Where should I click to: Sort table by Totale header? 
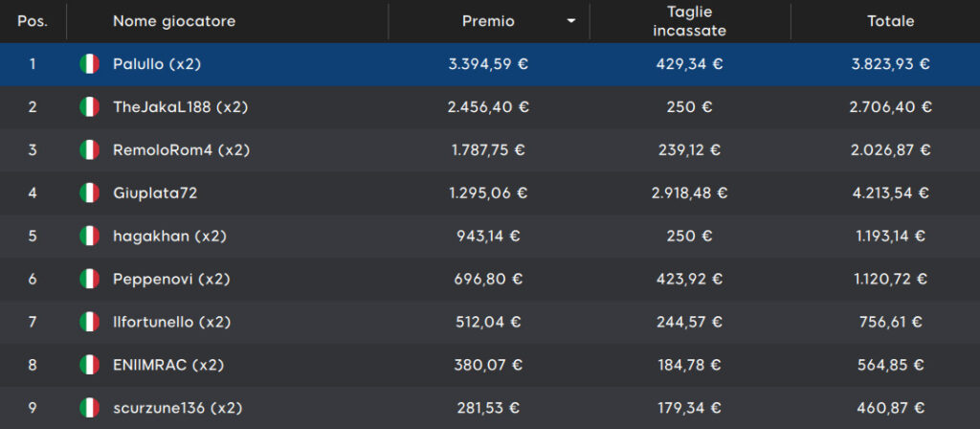[891, 21]
